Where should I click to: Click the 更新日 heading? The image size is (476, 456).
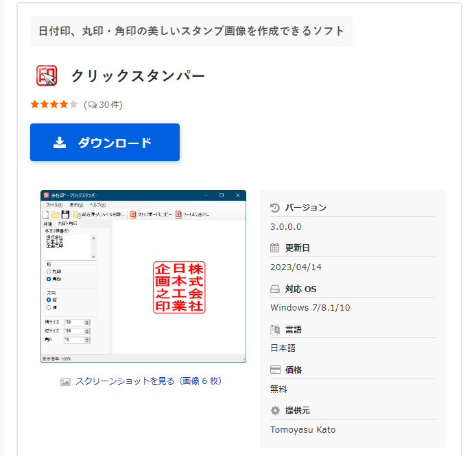297,248
